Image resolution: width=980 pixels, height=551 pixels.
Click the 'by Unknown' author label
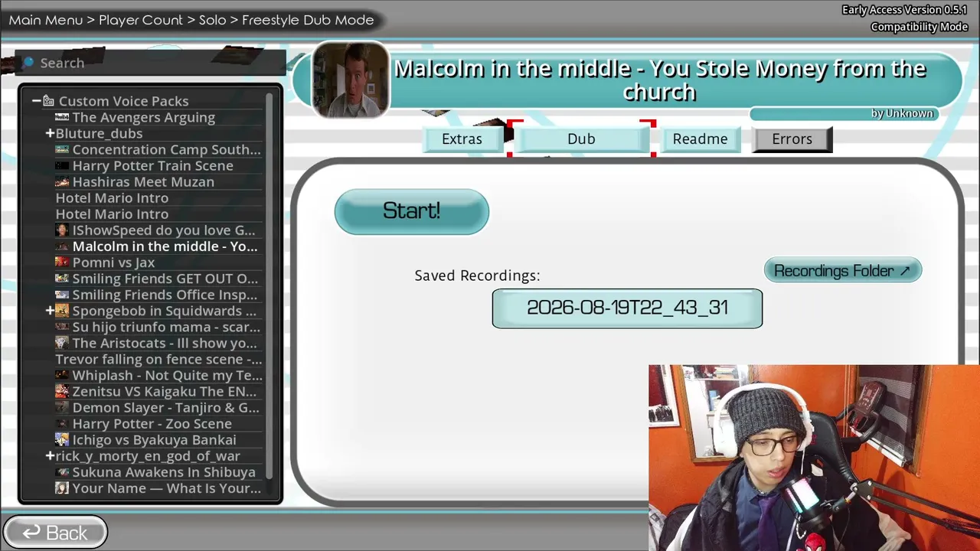902,113
